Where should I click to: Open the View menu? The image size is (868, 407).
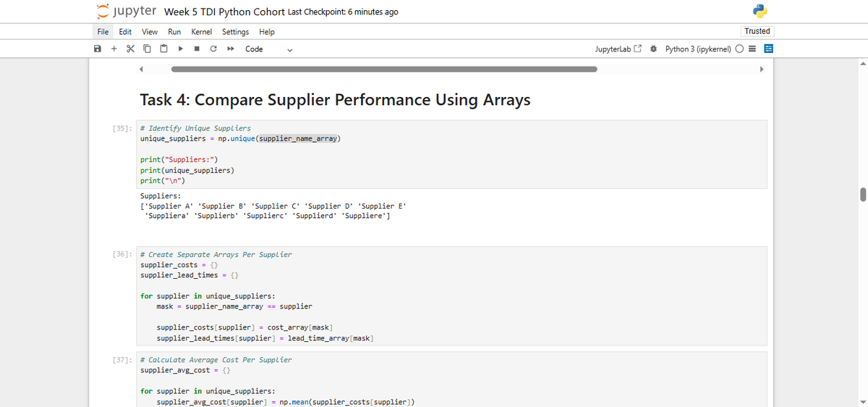pyautogui.click(x=150, y=32)
